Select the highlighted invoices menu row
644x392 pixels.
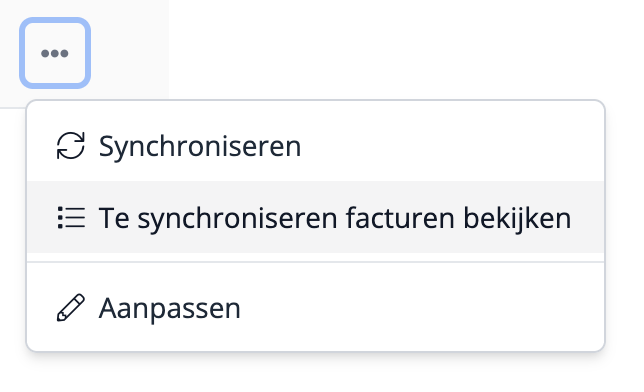point(315,217)
